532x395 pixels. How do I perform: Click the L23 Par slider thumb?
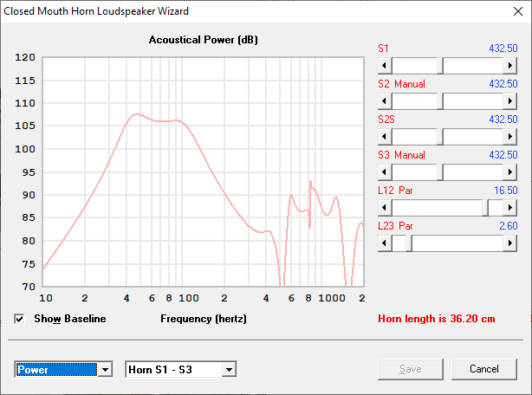click(409, 243)
